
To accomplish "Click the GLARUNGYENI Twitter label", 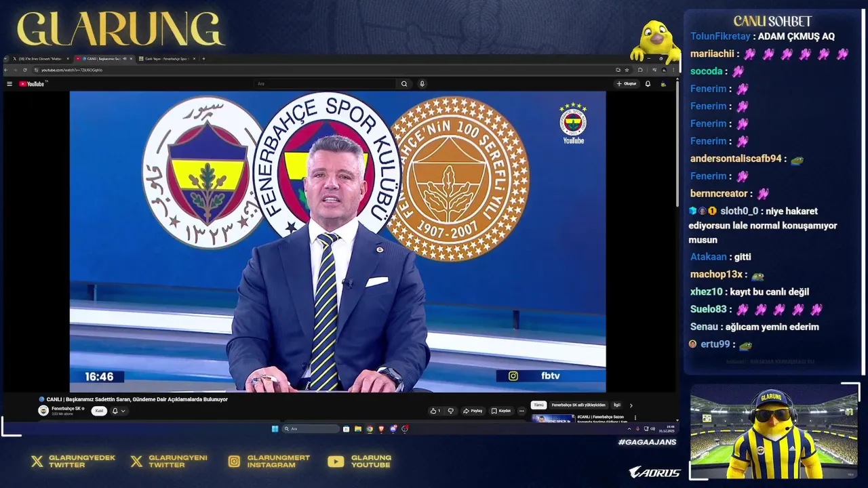I will click(x=178, y=461).
